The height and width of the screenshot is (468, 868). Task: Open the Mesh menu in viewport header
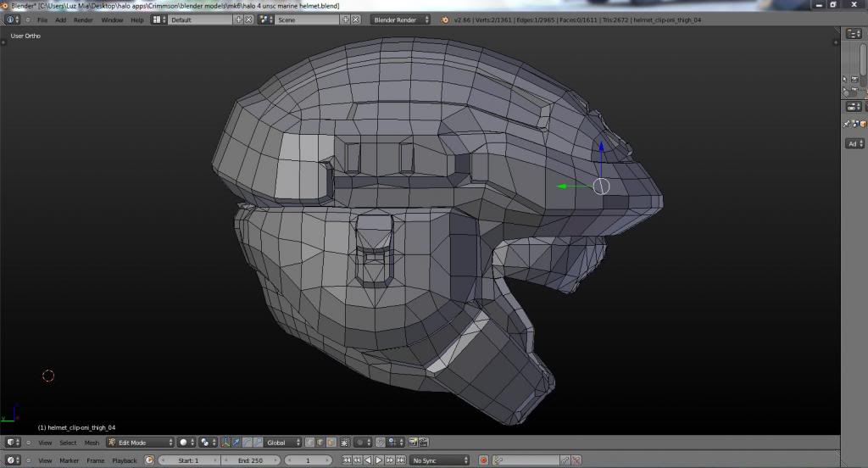point(91,443)
